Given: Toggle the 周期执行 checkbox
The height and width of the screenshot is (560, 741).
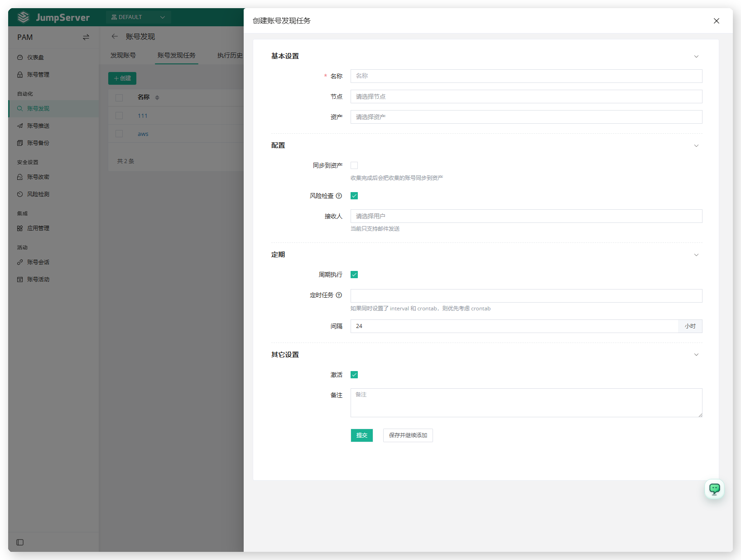Looking at the screenshot, I should (x=354, y=275).
